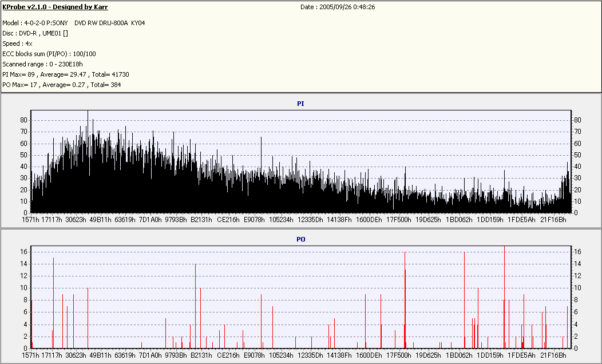Click the 105234h label under PO chart
Screen dimensions: 602x364
tap(281, 355)
